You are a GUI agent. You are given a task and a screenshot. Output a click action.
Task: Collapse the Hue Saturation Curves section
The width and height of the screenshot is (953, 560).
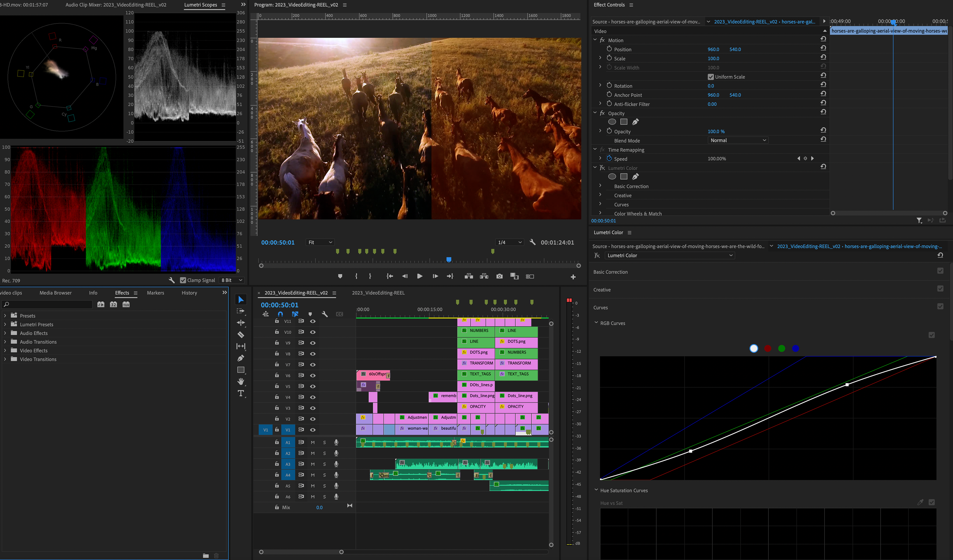click(596, 490)
